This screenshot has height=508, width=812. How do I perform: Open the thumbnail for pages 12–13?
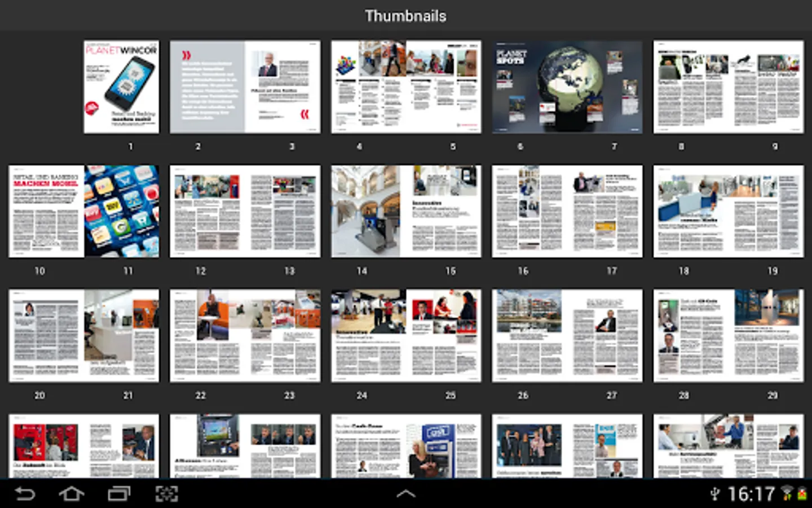pyautogui.click(x=245, y=211)
